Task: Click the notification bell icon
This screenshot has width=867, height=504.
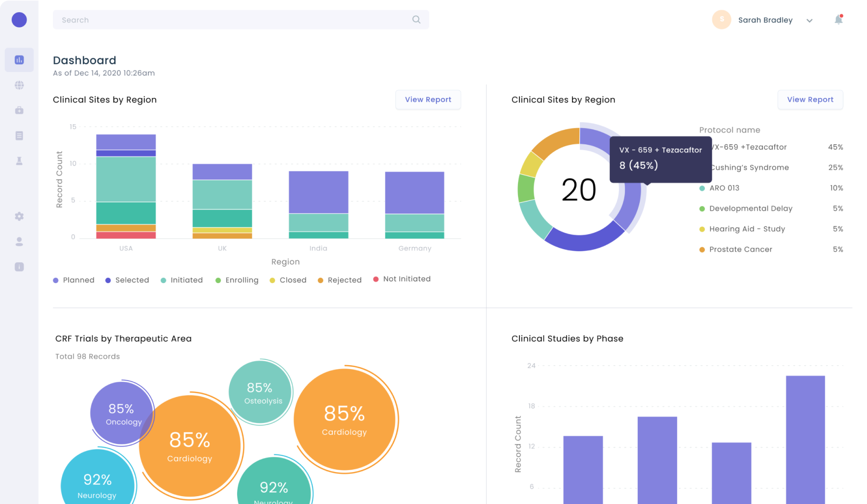Action: (x=839, y=20)
